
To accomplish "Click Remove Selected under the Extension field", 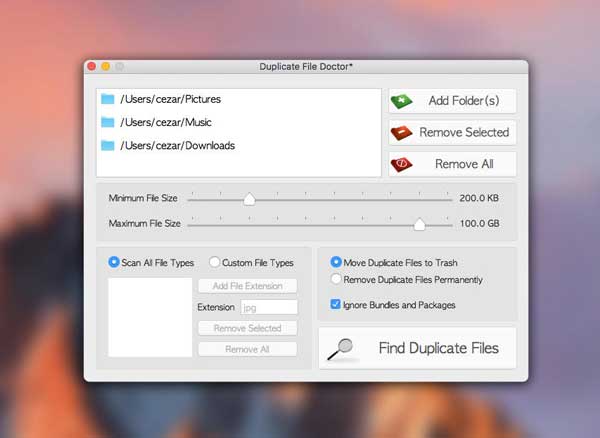I will click(x=248, y=328).
